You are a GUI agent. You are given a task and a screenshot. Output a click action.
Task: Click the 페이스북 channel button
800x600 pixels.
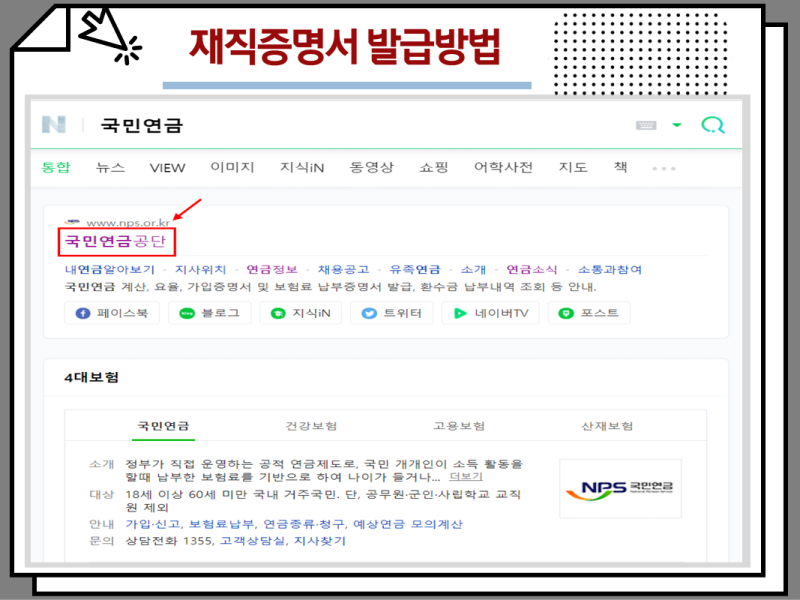point(112,313)
